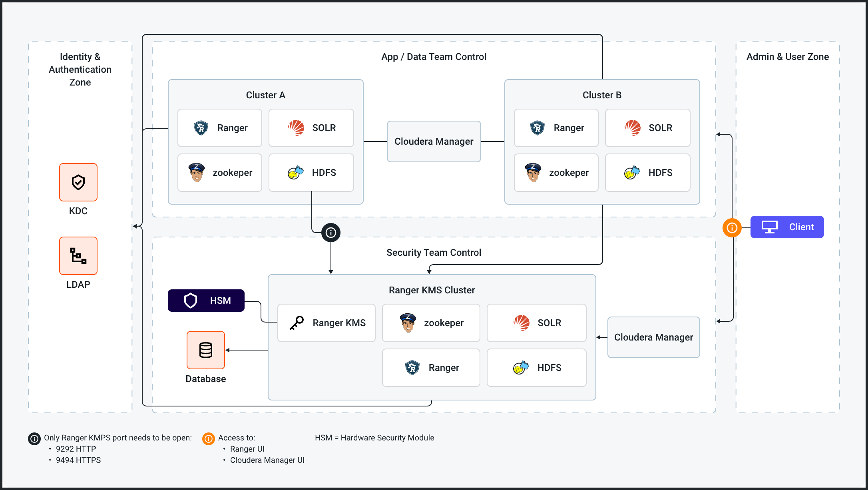Click the LDAP directory tree icon
The height and width of the screenshot is (490, 868).
click(x=78, y=256)
